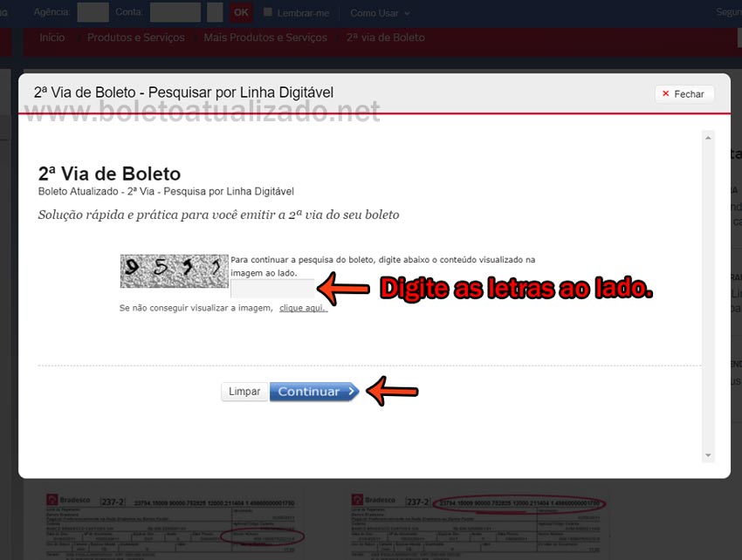Enable the Lembrar-me checkbox
The width and height of the screenshot is (742, 560).
point(270,12)
